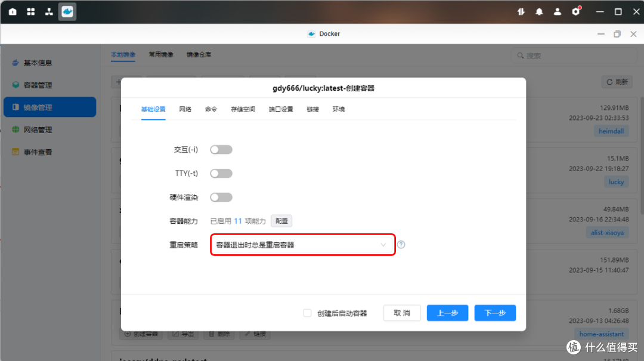Open the home icon in top bar

[13, 11]
